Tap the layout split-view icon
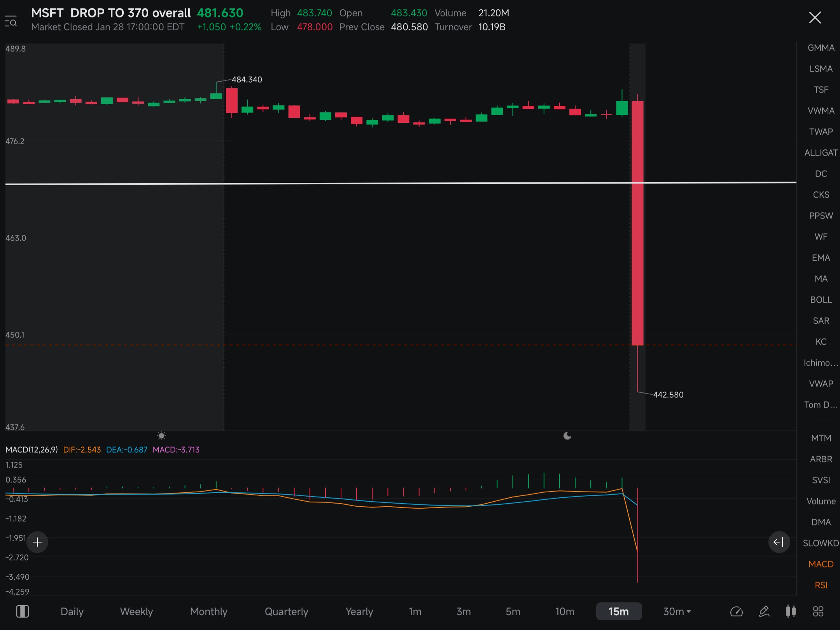 click(22, 611)
